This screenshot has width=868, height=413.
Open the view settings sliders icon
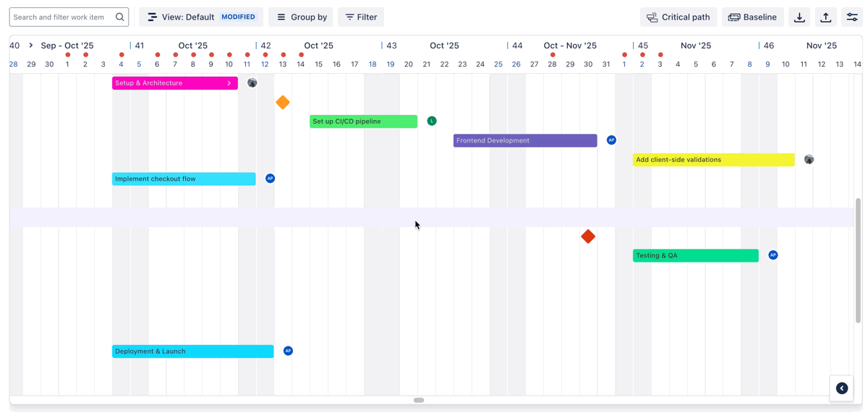click(852, 17)
